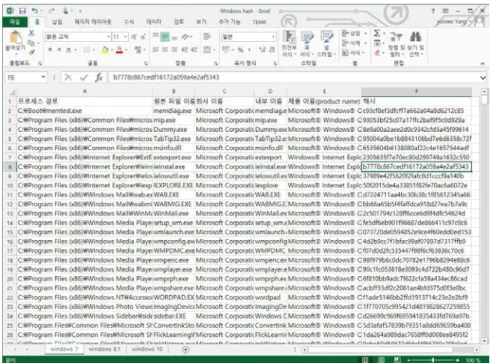Toggle middle vertical alignment
493x363 pixels.
point(165,37)
